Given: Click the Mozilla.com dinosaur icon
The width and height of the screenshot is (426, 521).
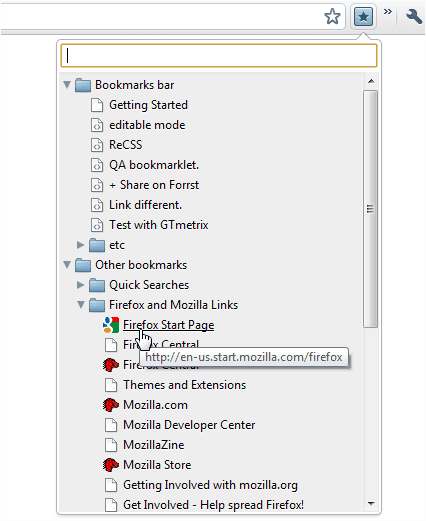Looking at the screenshot, I should (111, 405).
